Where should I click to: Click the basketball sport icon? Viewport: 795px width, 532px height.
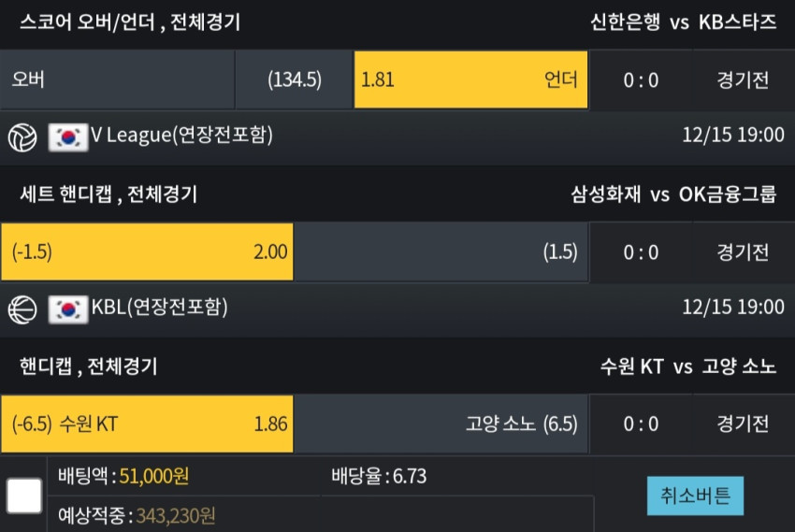click(x=22, y=309)
